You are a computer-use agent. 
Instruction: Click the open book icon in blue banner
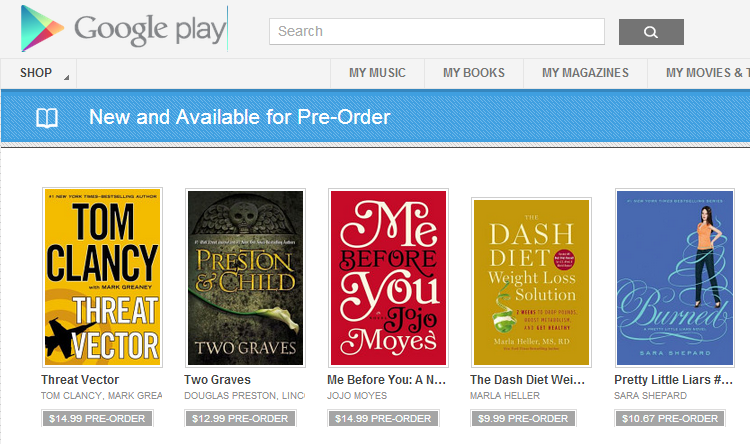pos(46,118)
